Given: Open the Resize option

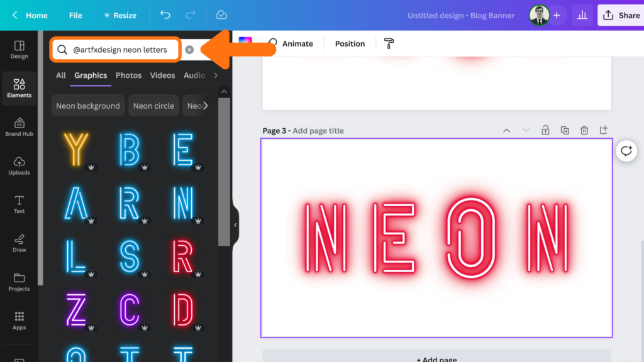Looking at the screenshot, I should tap(120, 15).
